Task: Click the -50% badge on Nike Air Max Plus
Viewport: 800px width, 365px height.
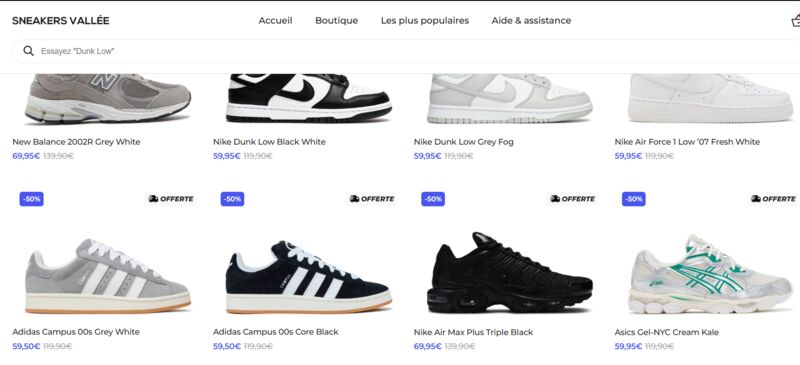Action: 433,199
